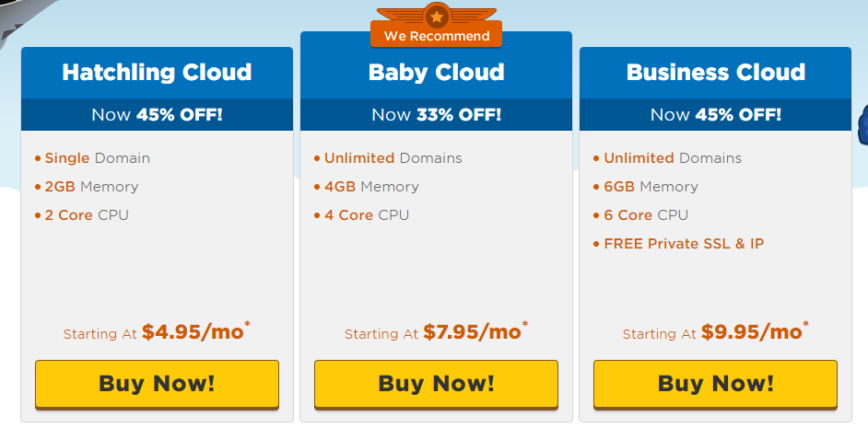Click FREE Private SSL & IP feature

tap(684, 244)
